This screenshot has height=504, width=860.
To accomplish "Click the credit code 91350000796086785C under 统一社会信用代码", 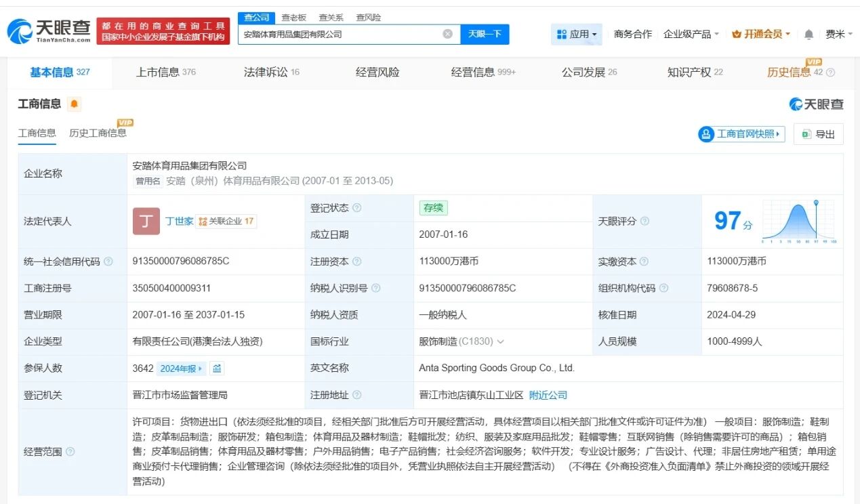I will coord(181,261).
